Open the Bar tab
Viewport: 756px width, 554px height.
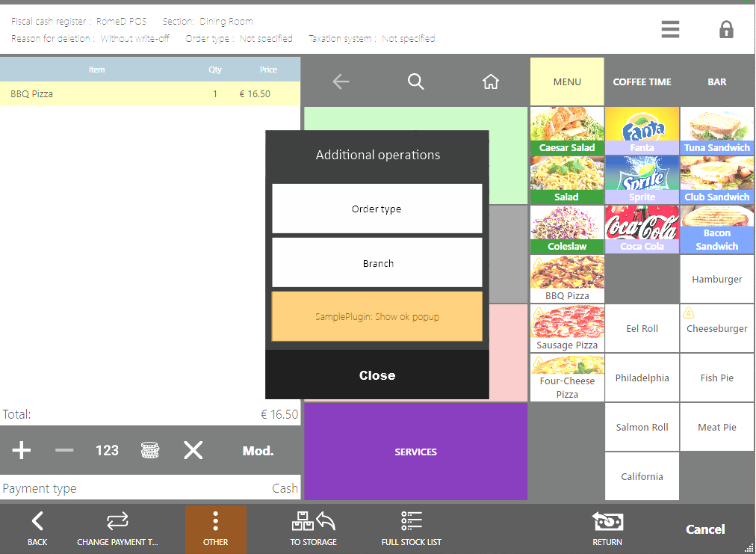[x=716, y=81]
